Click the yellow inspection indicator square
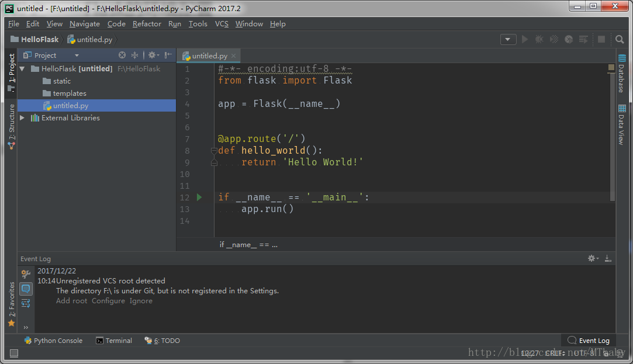This screenshot has width=633, height=364. [x=611, y=67]
